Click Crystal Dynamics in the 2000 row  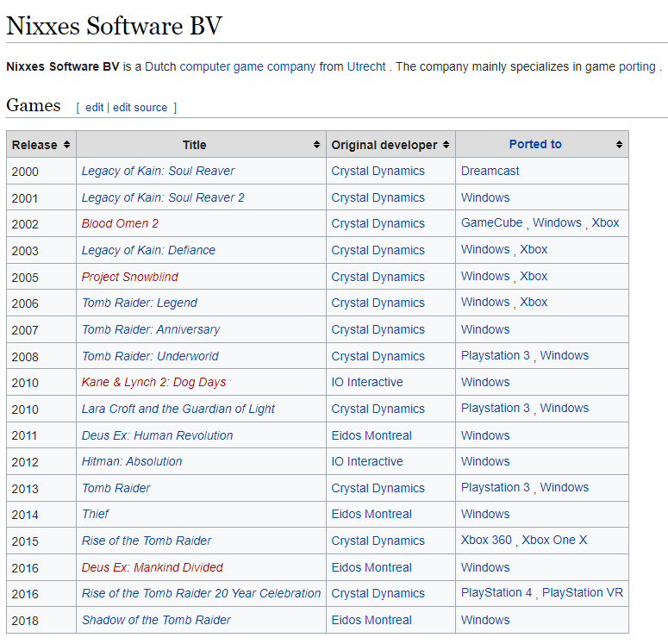coord(378,171)
